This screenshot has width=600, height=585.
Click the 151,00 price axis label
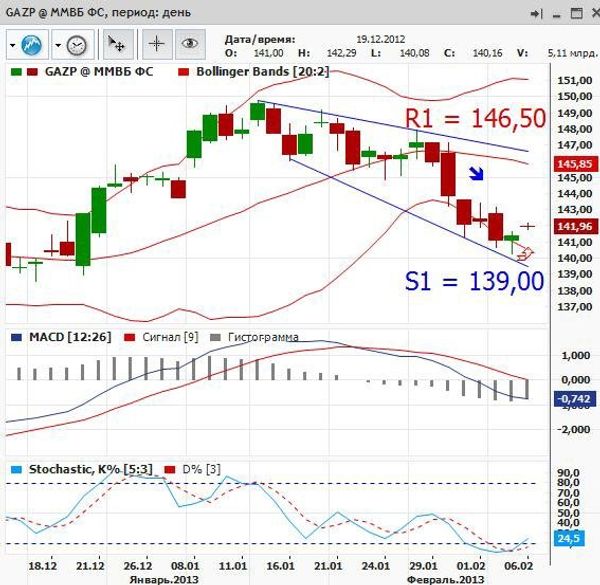(575, 81)
